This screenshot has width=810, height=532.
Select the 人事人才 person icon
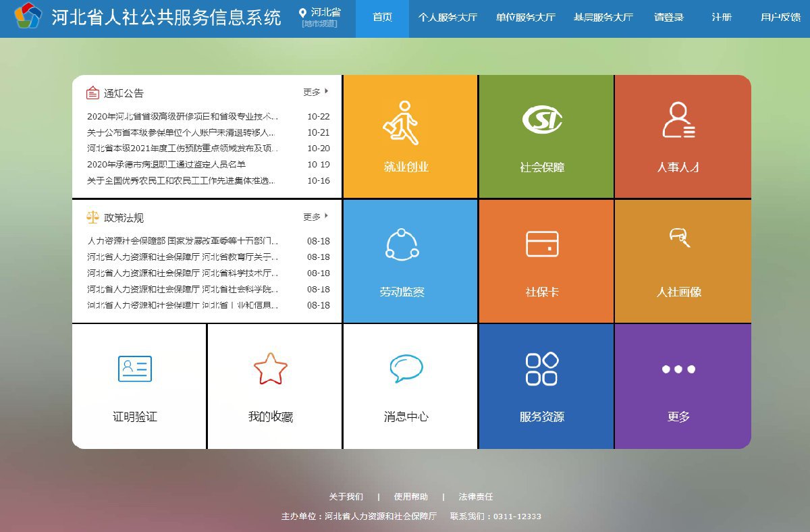[x=678, y=120]
